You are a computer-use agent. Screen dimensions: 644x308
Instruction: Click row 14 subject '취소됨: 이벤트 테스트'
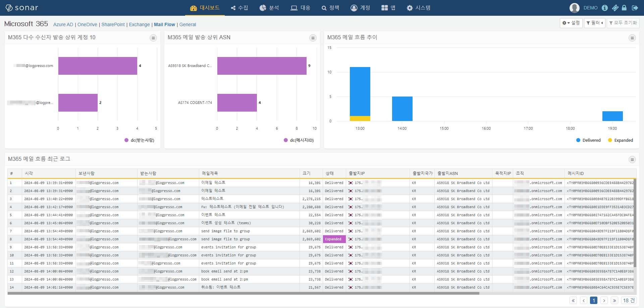(221, 287)
